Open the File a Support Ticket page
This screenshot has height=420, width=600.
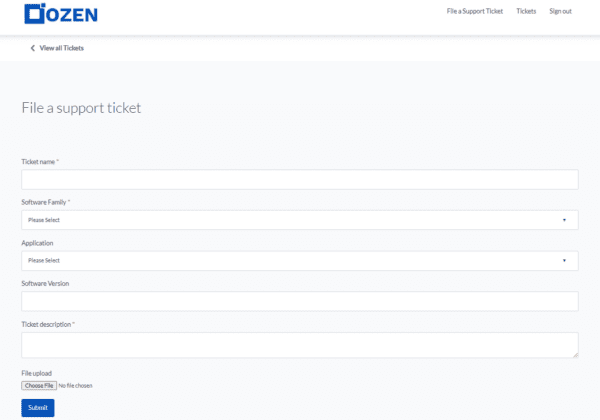(474, 11)
